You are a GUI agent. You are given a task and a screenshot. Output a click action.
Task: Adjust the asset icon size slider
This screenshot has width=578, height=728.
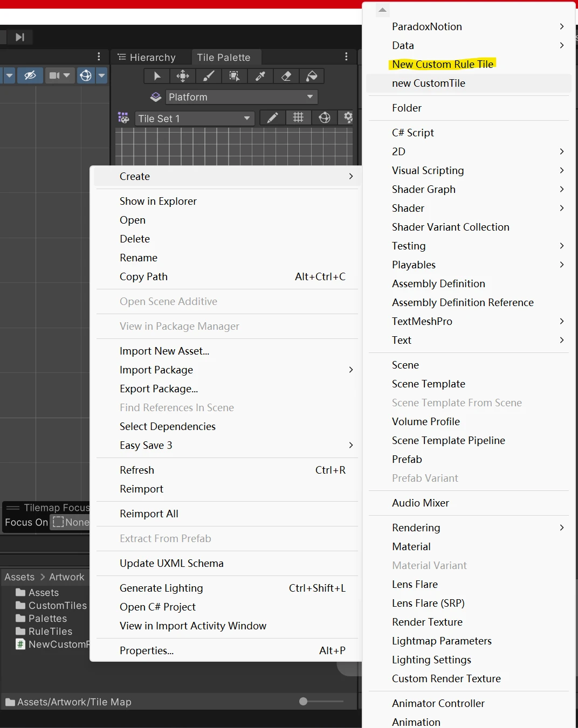[304, 702]
